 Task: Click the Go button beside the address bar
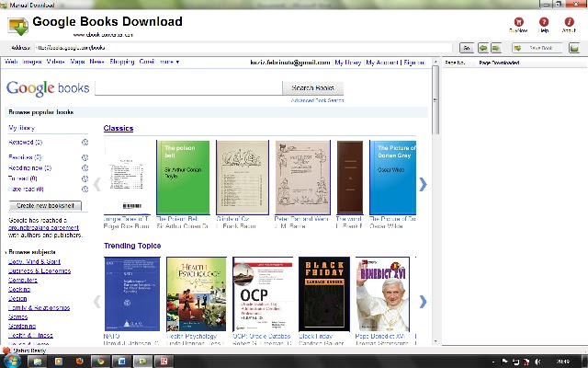467,48
